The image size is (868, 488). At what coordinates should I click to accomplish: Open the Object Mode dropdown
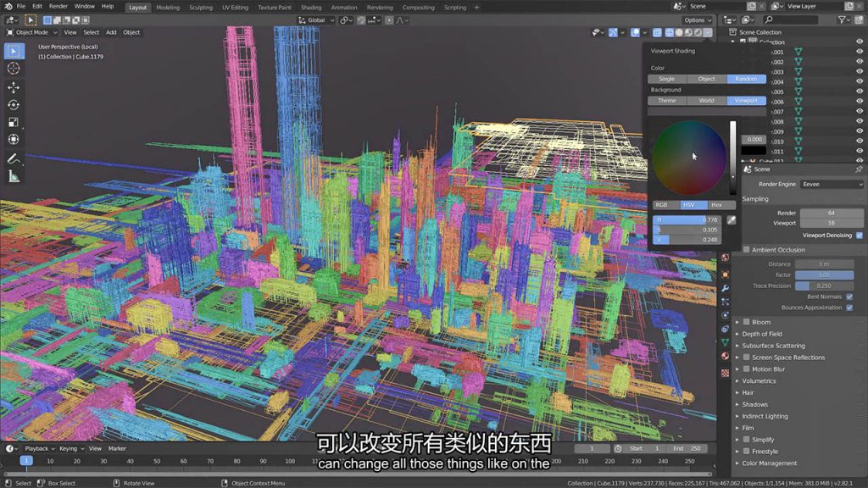[32, 33]
